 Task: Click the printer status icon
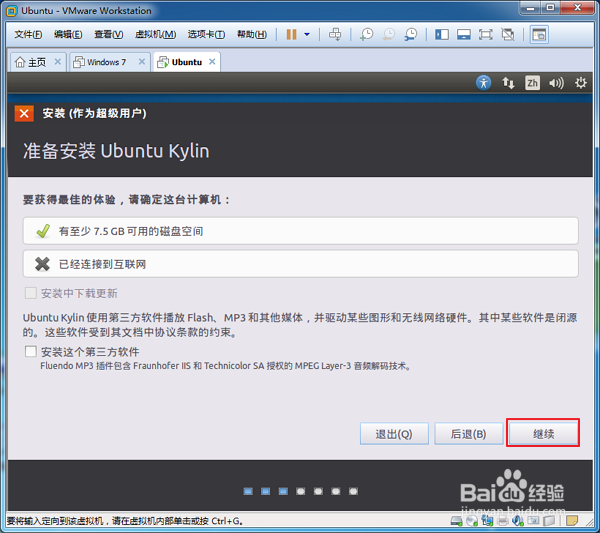(503, 521)
